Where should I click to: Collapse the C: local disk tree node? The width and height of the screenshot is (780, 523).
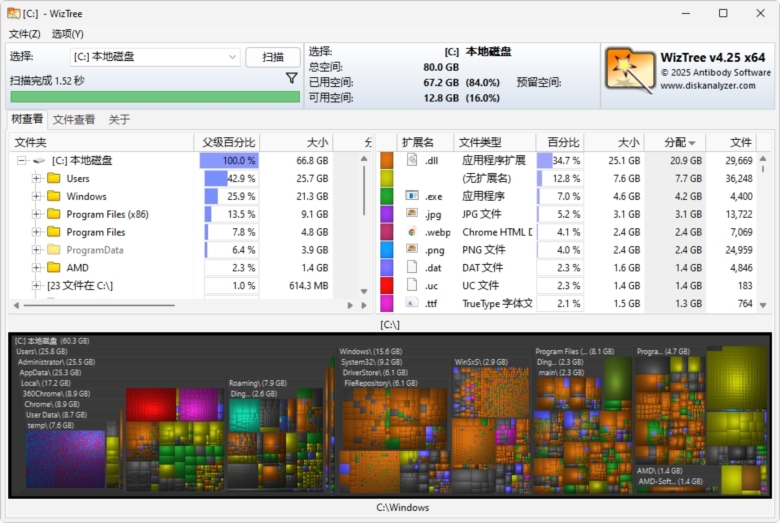[x=21, y=160]
